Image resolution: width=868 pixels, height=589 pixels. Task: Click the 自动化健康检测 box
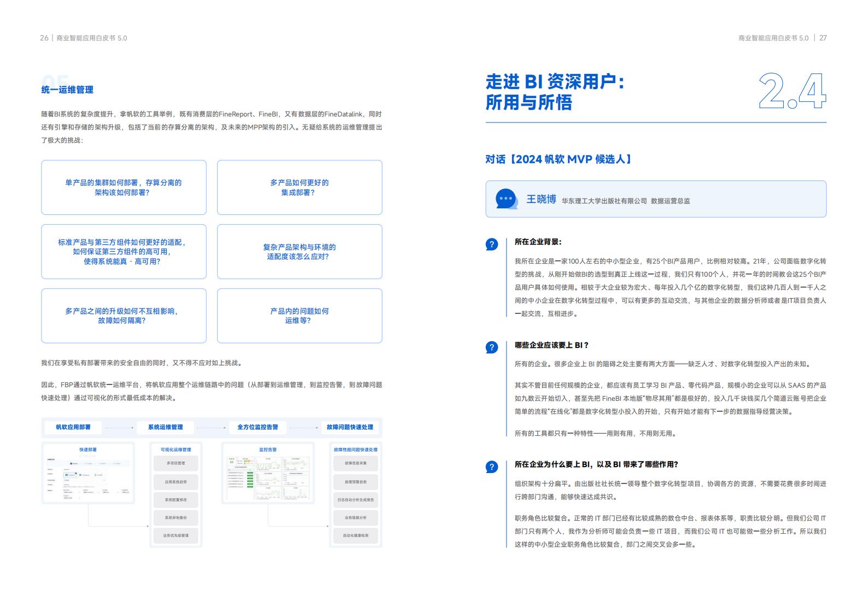tap(356, 535)
